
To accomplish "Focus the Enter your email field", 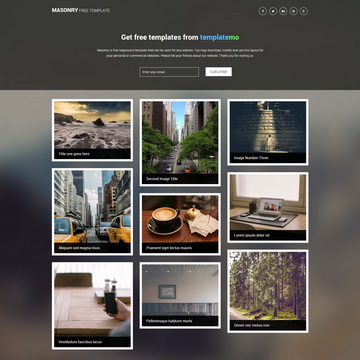I will tap(169, 72).
